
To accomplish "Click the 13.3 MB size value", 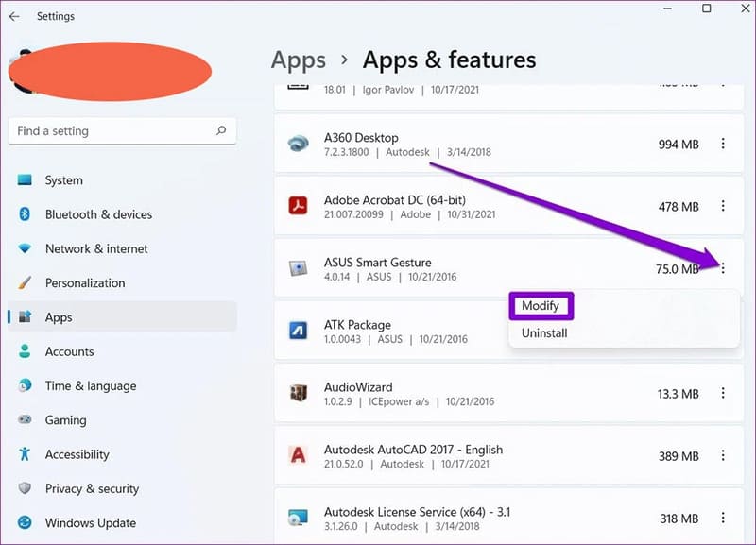I will click(x=678, y=394).
